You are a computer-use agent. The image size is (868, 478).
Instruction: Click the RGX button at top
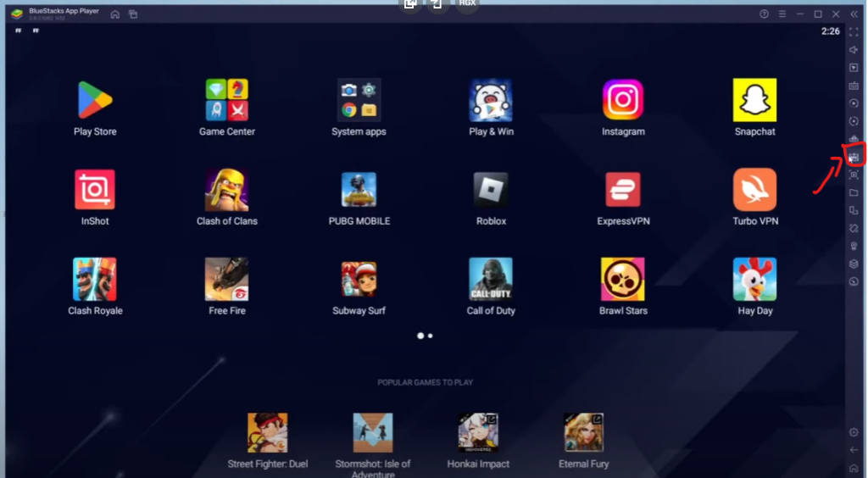click(x=467, y=4)
